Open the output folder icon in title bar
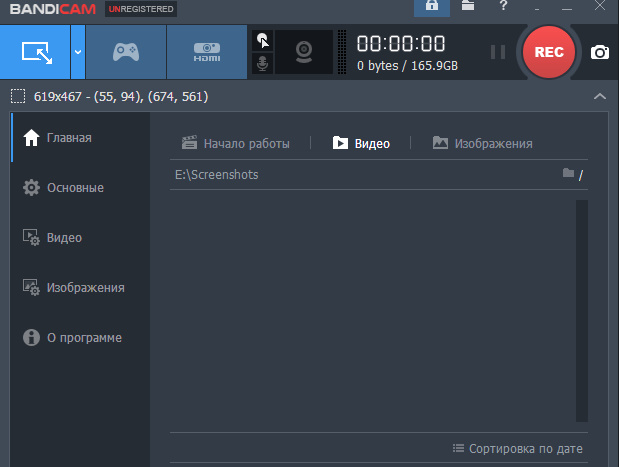Viewport: 619px width, 467px height. (468, 6)
